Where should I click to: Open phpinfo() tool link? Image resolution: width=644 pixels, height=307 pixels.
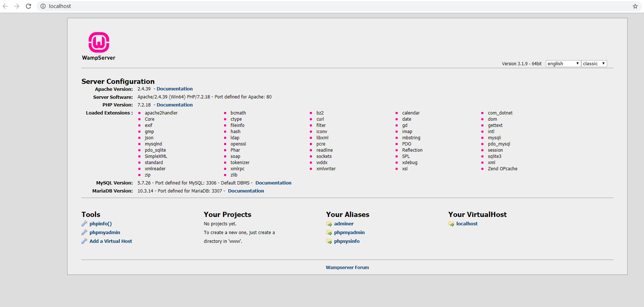pos(101,224)
